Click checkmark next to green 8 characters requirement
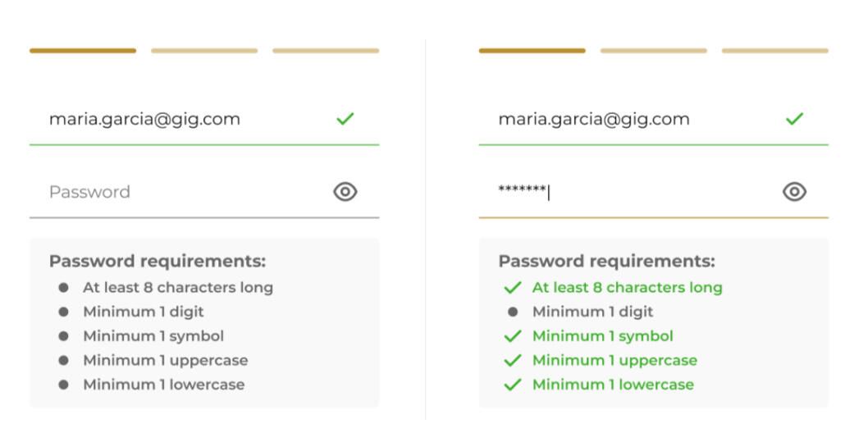868x442 pixels. click(x=513, y=288)
